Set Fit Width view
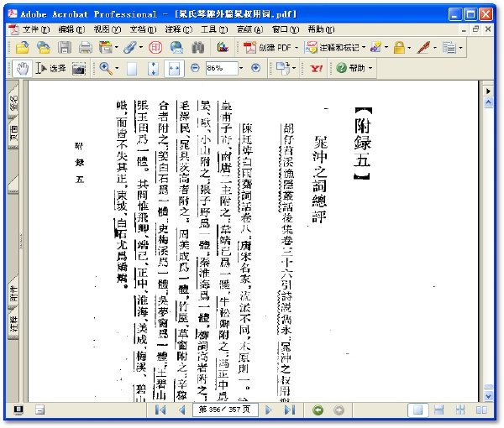The height and width of the screenshot is (428, 504). (x=174, y=68)
